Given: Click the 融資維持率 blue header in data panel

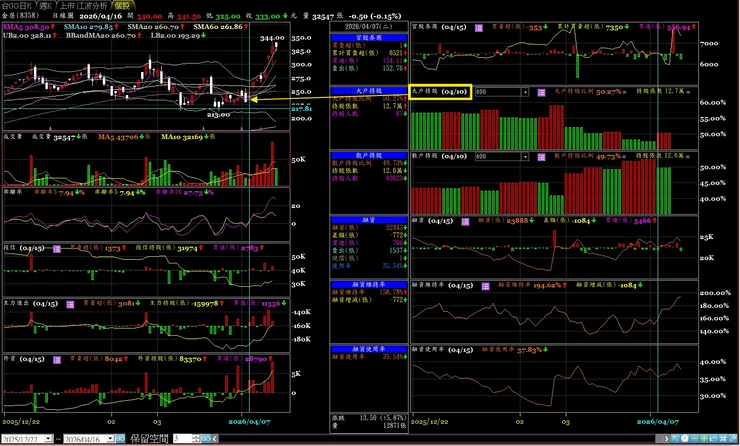Looking at the screenshot, I should coord(369,285).
